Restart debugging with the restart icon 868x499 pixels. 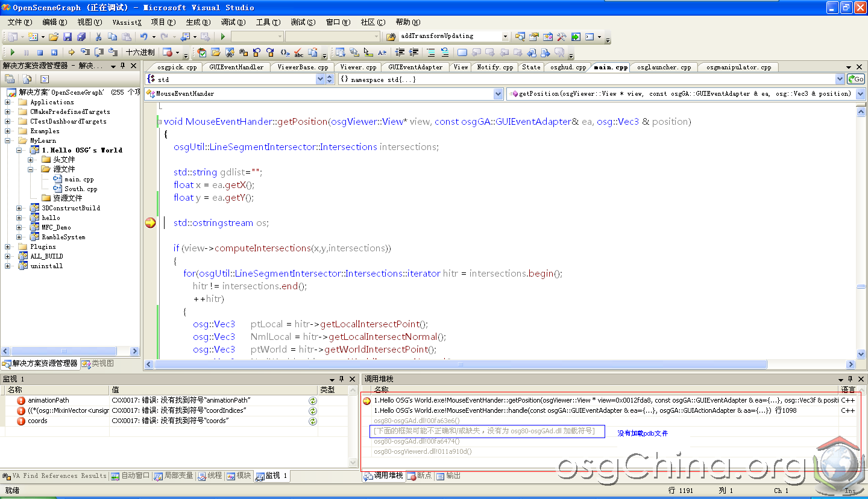tap(54, 52)
